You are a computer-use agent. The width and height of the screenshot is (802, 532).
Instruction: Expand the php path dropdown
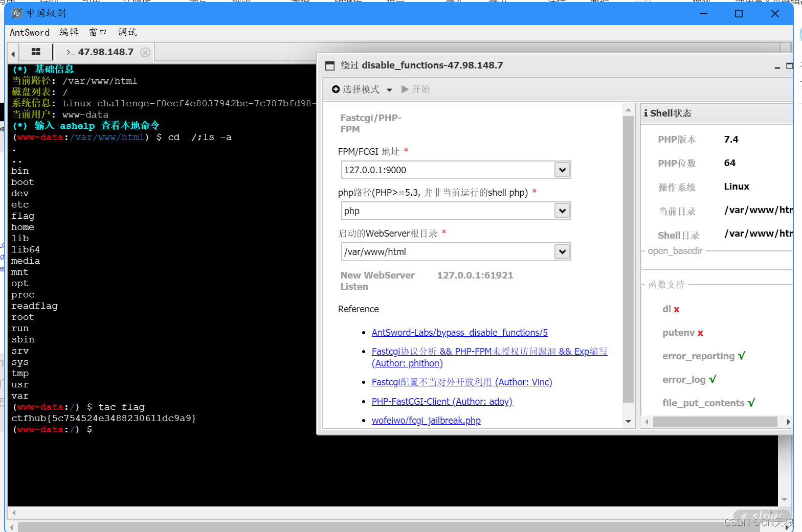(x=562, y=211)
